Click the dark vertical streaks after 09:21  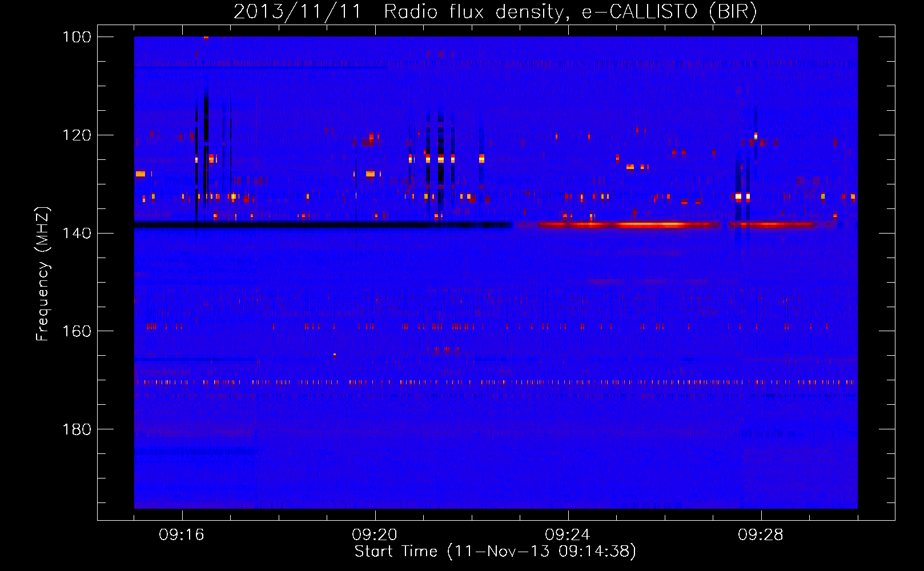point(440,160)
